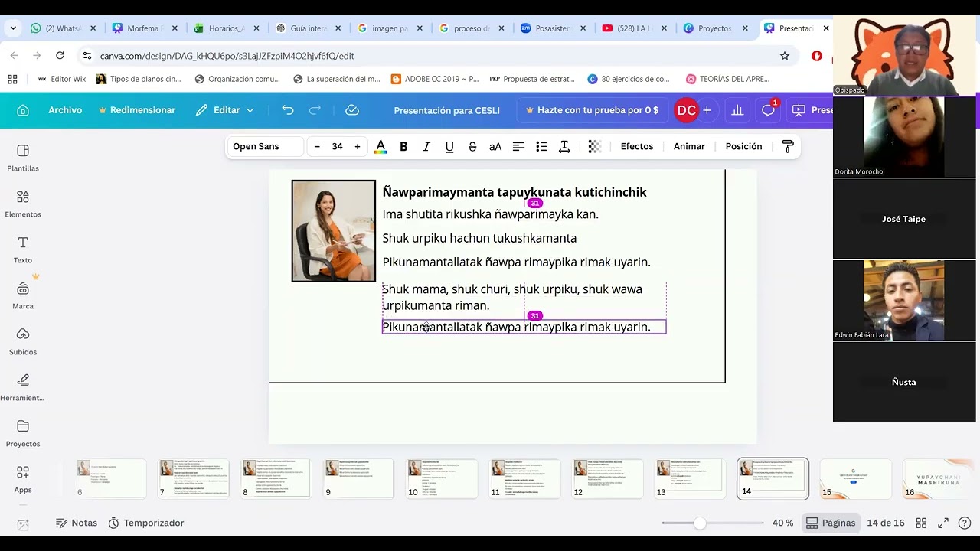
Task: Open the Archivo menu
Action: [x=65, y=110]
